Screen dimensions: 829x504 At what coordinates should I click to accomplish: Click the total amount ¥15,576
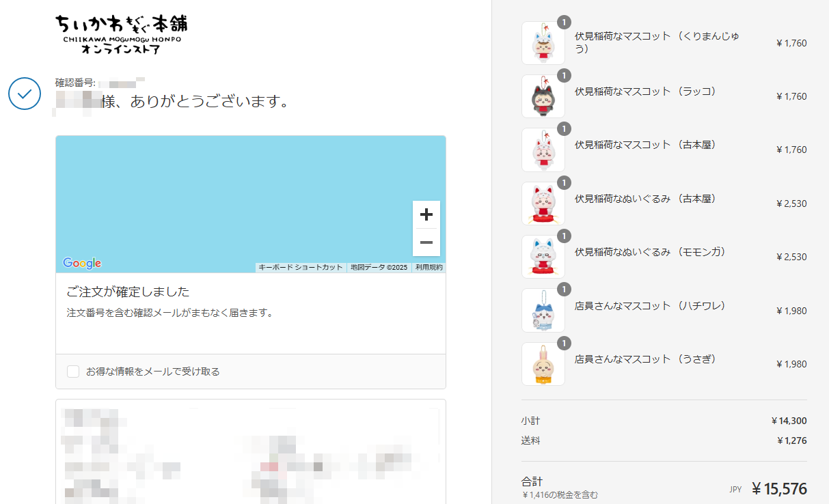click(x=779, y=488)
